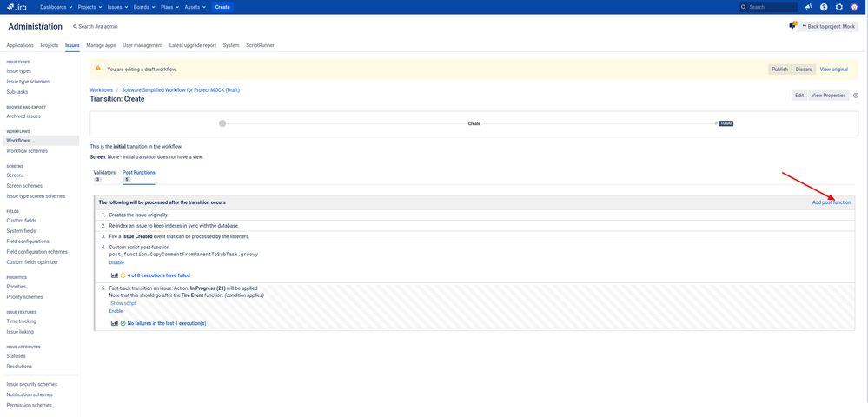The width and height of the screenshot is (868, 417).
Task: Switch to the Projects admin tab
Action: click(50, 45)
